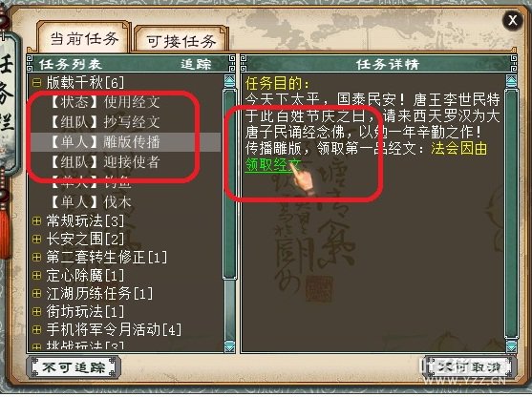Image resolution: width=532 pixels, height=397 pixels.
Task: Collapse the 版载千秋[6] task group
Action: [x=36, y=82]
